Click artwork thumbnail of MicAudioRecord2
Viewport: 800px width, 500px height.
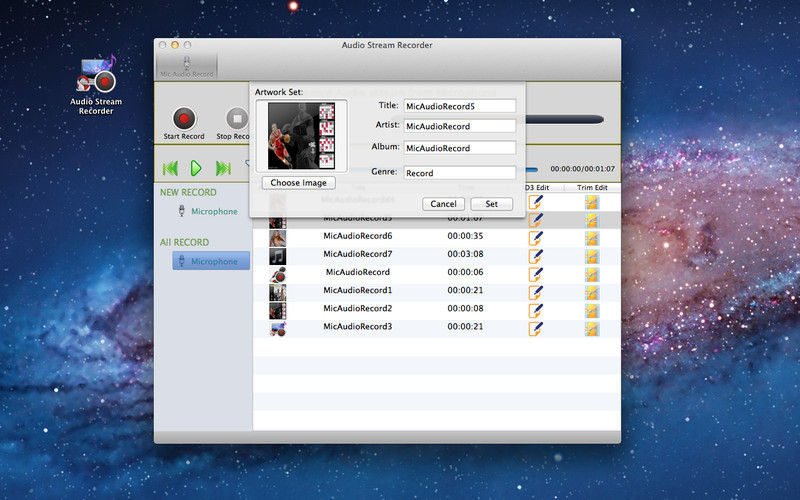[x=278, y=311]
